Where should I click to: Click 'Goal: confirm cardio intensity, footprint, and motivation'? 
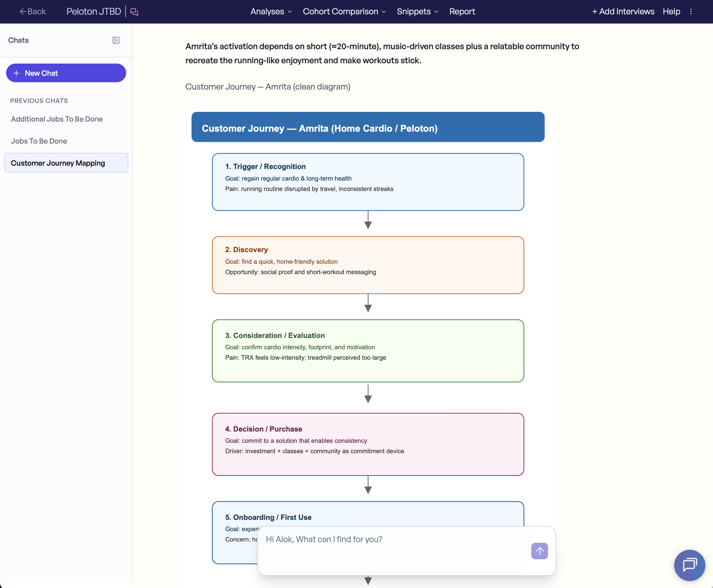click(300, 347)
